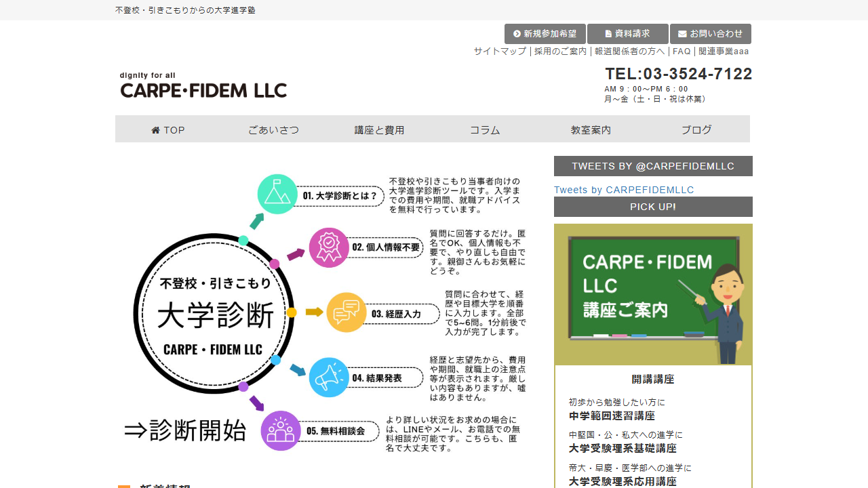Click the CARPE・FIDEM LLC logo
Screen dimensions: 868x488
pos(203,85)
